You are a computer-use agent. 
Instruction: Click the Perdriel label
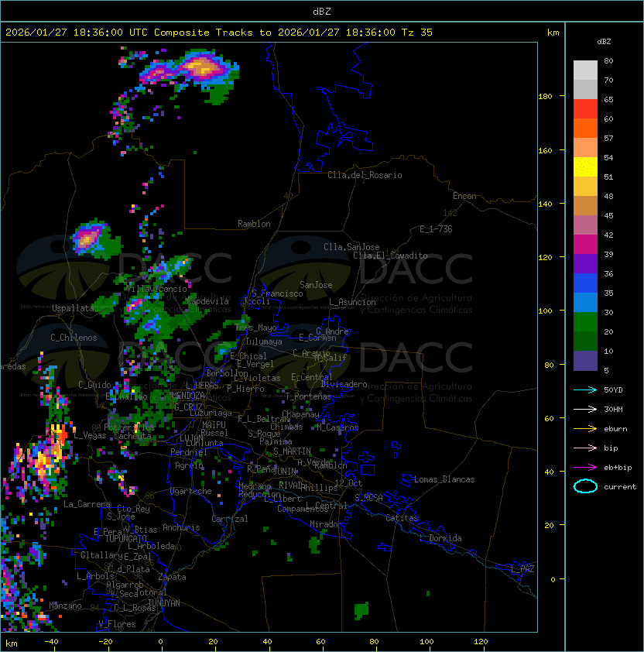pyautogui.click(x=188, y=451)
